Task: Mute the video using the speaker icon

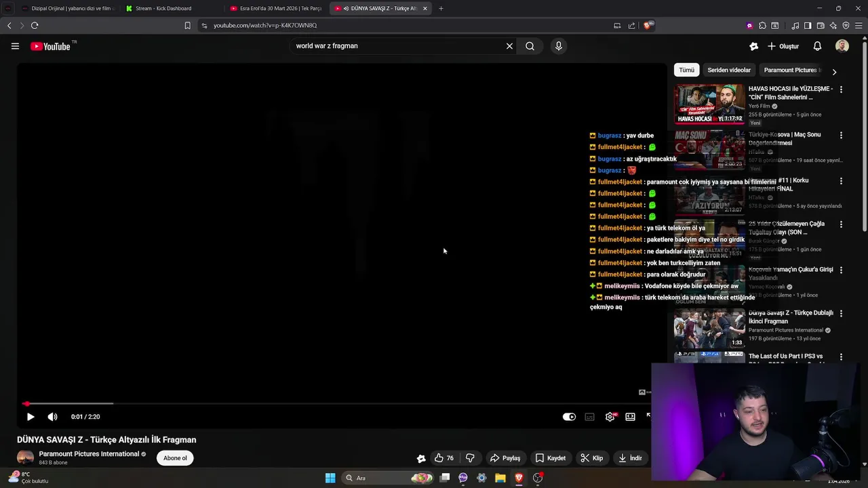Action: click(x=53, y=417)
